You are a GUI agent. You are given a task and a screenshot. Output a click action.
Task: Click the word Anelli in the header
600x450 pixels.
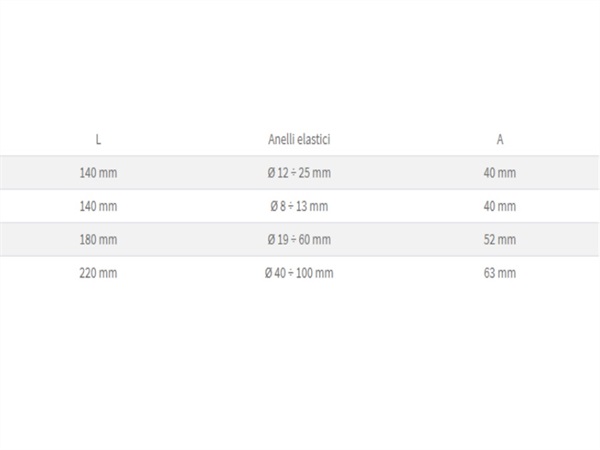click(281, 139)
